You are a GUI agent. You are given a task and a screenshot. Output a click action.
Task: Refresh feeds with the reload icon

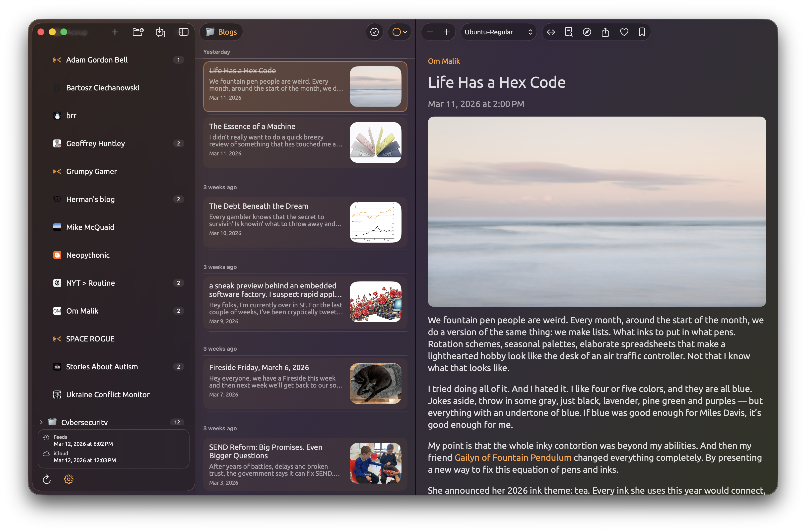pos(47,479)
